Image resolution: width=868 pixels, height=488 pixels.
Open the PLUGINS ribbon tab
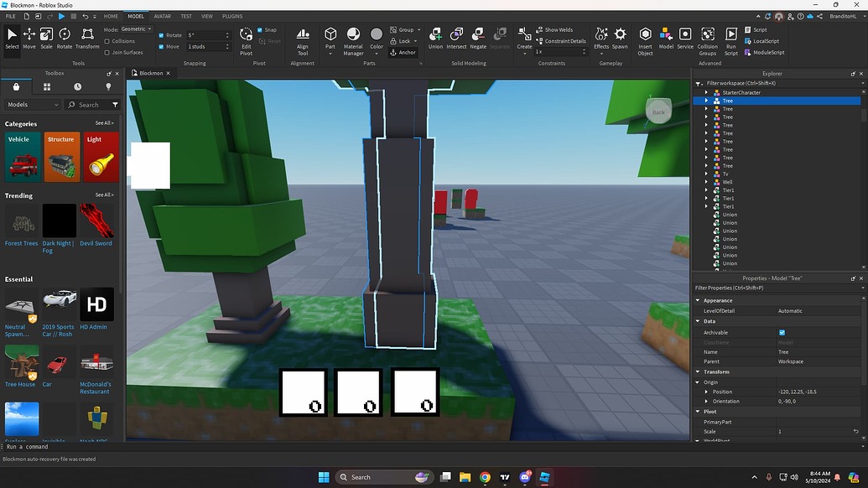(232, 17)
